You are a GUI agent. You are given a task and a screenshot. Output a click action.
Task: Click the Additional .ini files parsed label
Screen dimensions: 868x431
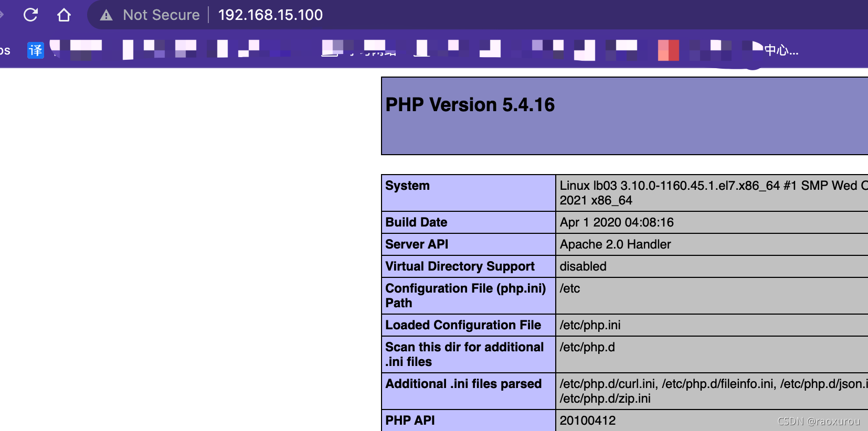point(463,384)
